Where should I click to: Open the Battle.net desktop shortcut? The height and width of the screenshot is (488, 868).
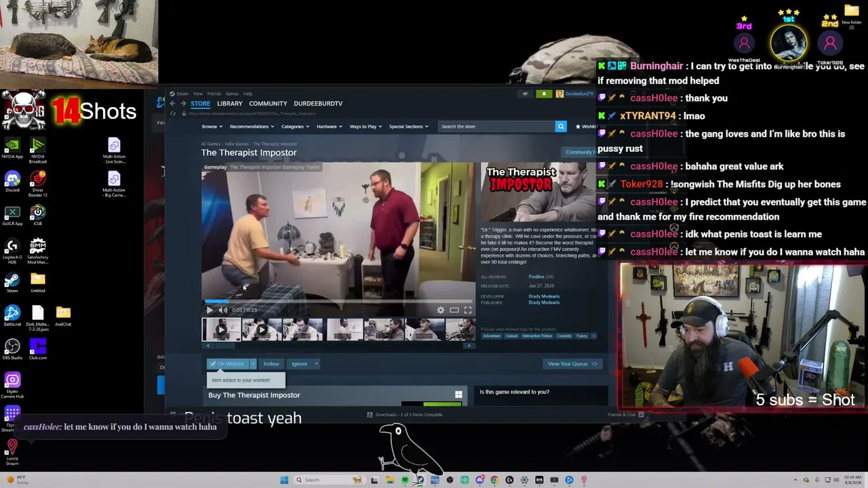(12, 316)
